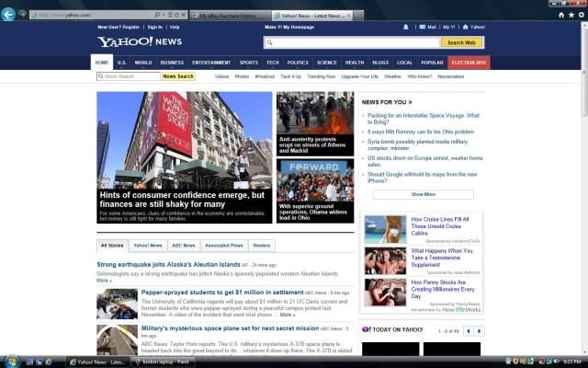Open the pepper-sprayed students story thumbnail
Screen dimensions: 588x368
(x=117, y=304)
